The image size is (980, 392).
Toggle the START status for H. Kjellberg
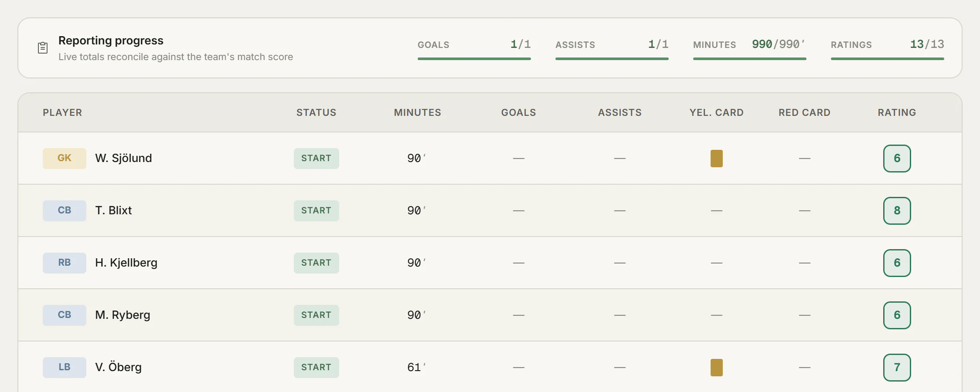316,263
